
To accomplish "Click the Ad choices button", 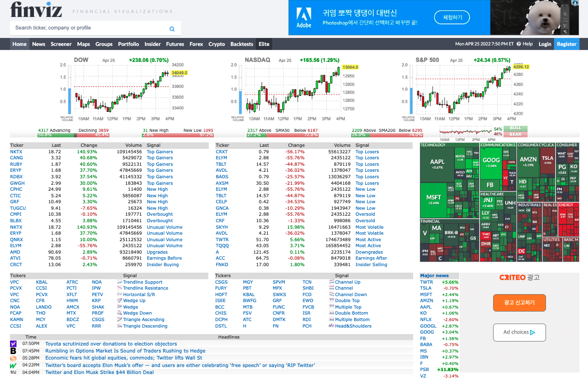I will (x=520, y=332).
